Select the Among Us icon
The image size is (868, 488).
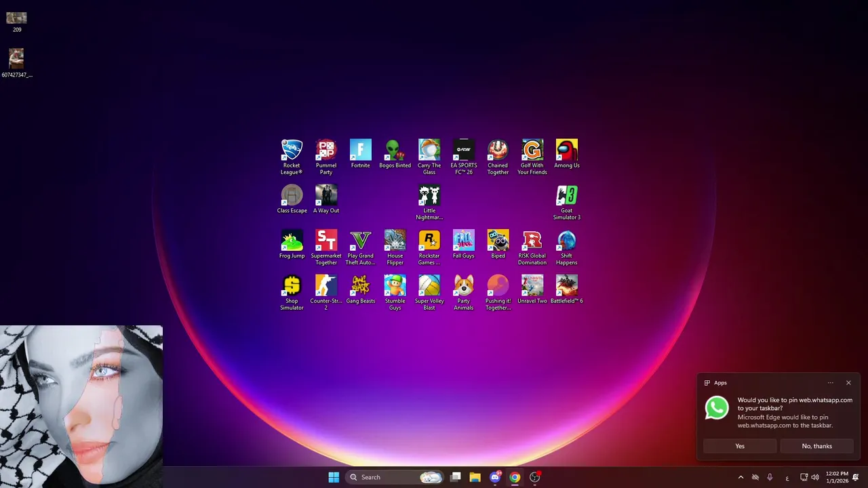567,154
